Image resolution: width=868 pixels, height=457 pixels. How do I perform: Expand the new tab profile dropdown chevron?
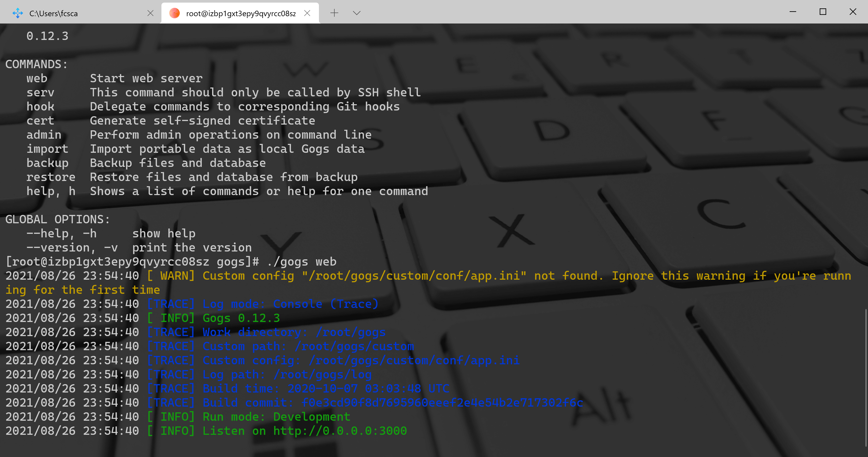click(357, 13)
